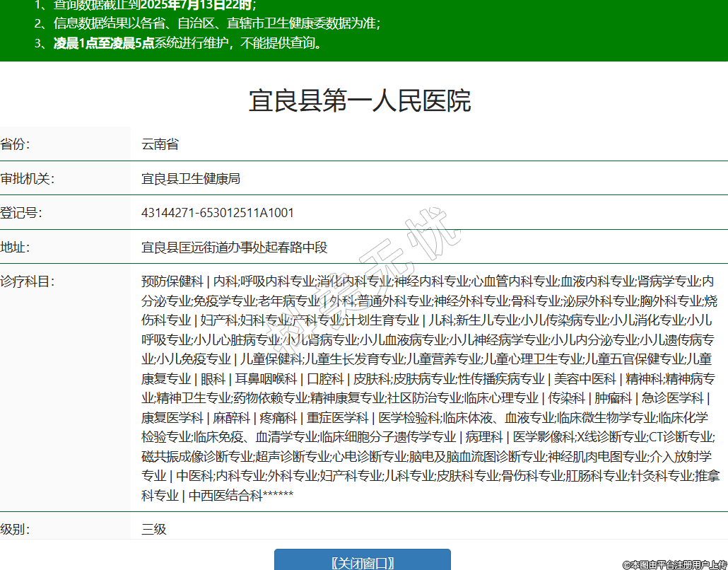Click the address 宜良县匡远街道办事处起春路中段
Screen dimensions: 728x570
point(235,248)
